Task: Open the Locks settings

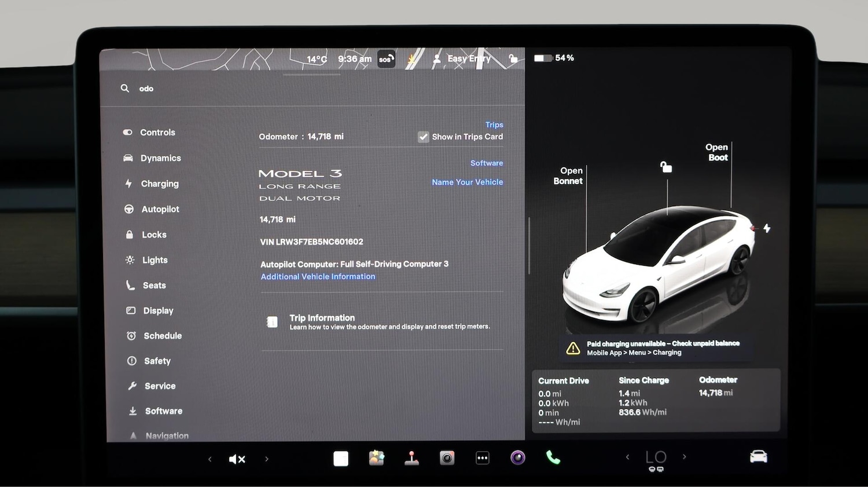Action: pos(146,235)
